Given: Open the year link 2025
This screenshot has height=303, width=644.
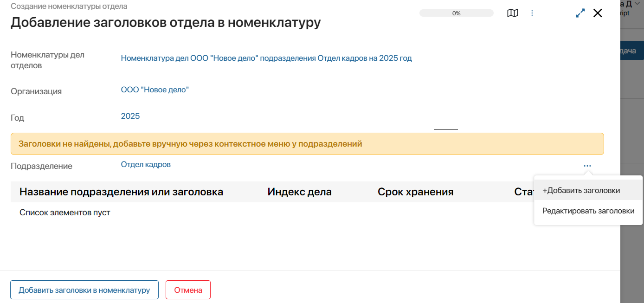Looking at the screenshot, I should pos(130,116).
